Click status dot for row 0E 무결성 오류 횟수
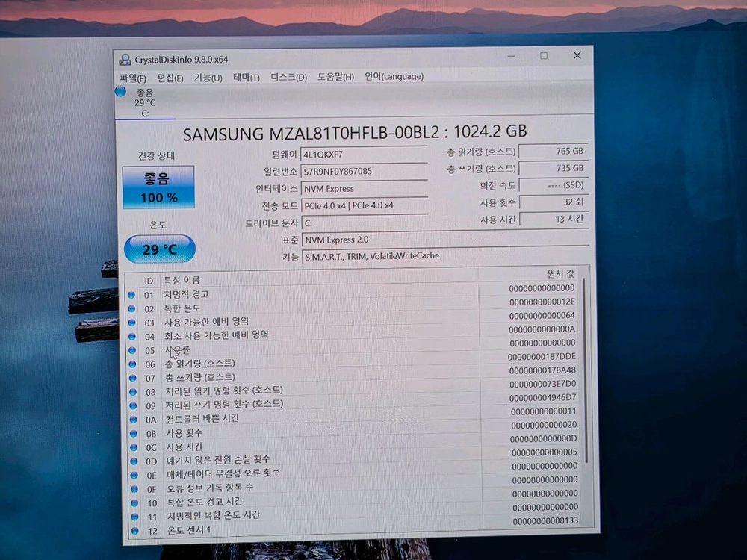Image resolution: width=747 pixels, height=560 pixels. click(x=134, y=475)
